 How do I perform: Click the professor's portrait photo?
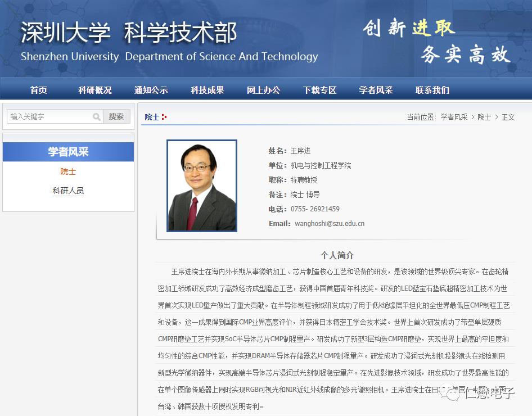tap(202, 186)
